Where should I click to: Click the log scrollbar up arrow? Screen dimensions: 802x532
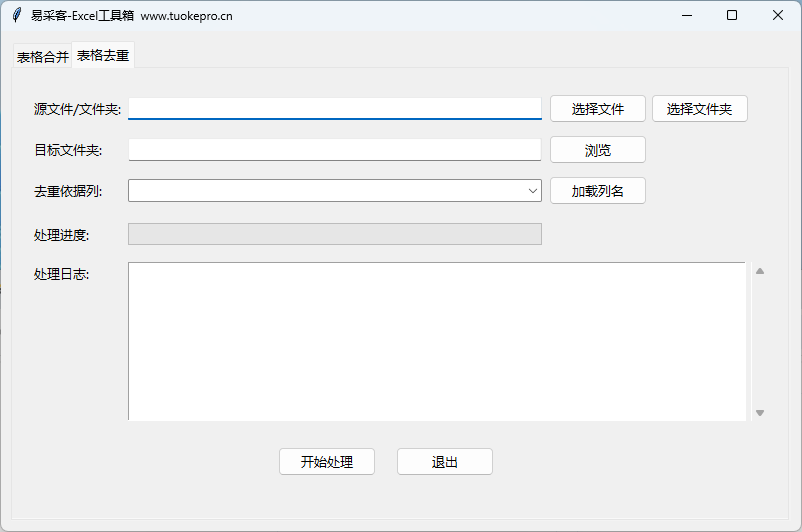pyautogui.click(x=760, y=271)
